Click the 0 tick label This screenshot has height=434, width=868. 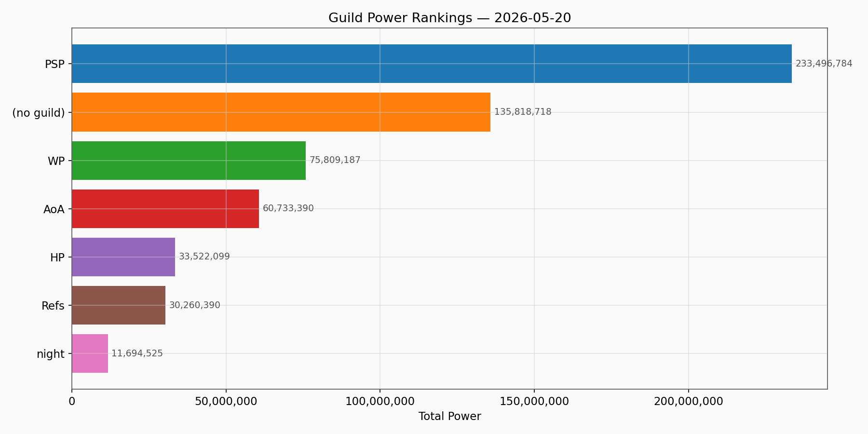tap(72, 401)
